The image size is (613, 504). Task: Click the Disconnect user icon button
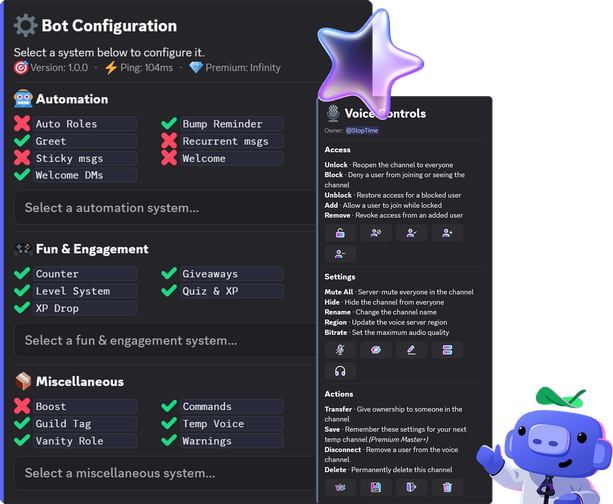tap(411, 487)
